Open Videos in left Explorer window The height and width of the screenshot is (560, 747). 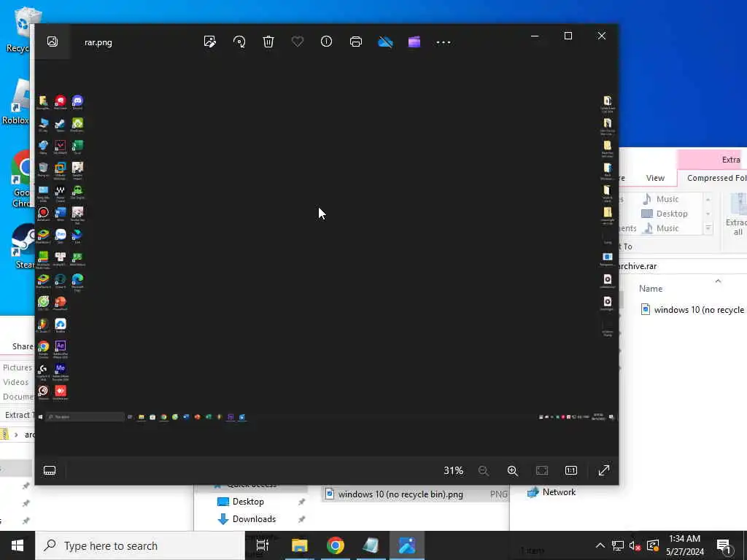15,382
